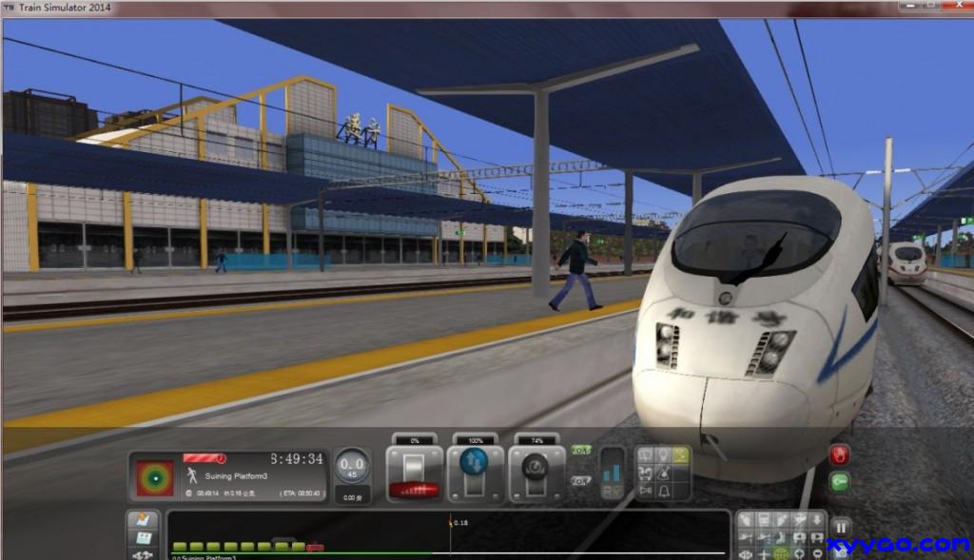The width and height of the screenshot is (974, 560).
Task: Click the red locomotive on track monitor
Action: tap(315, 548)
